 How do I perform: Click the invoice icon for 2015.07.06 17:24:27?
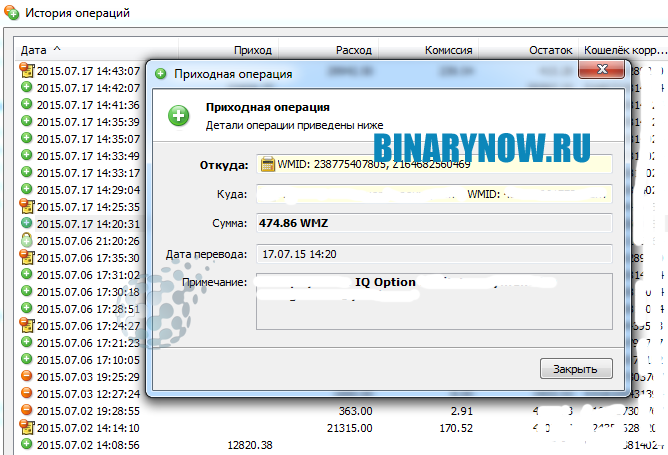[26, 325]
